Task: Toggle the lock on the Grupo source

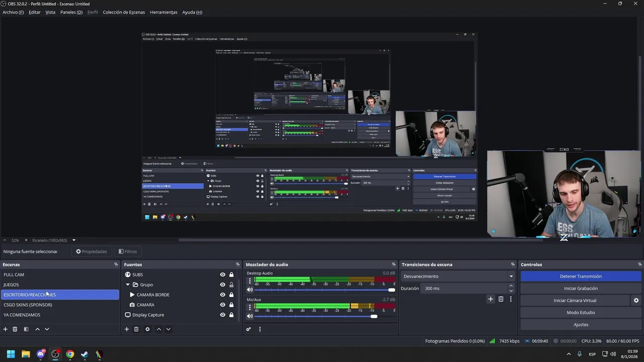Action: (x=231, y=285)
